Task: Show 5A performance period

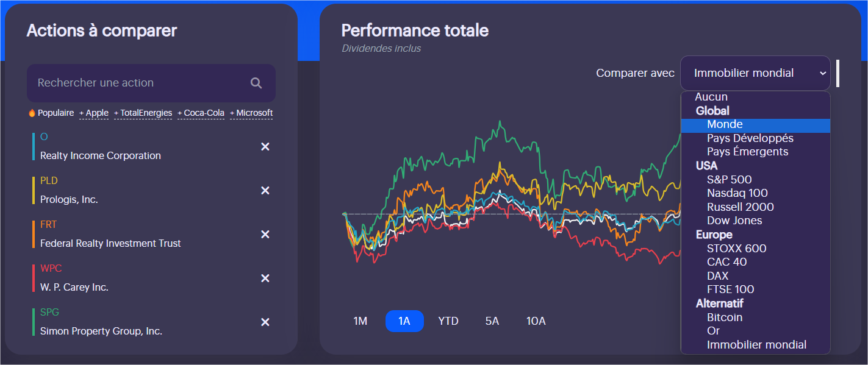Action: [x=492, y=321]
